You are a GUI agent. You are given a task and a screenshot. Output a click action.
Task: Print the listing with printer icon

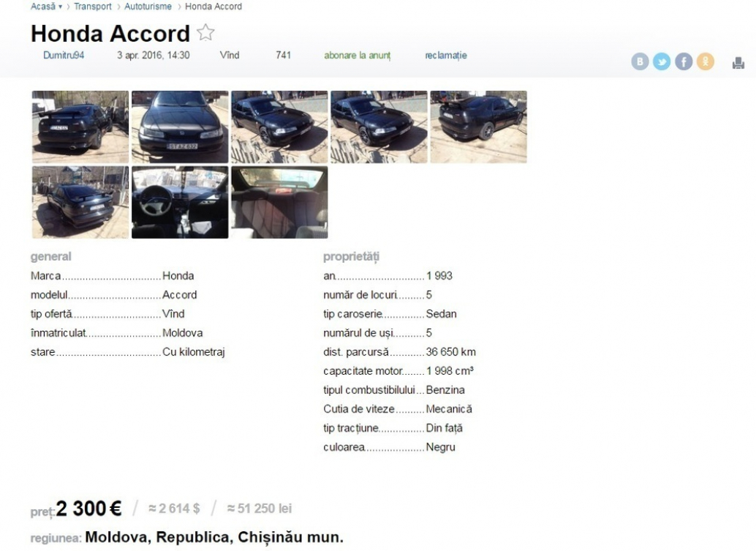738,63
